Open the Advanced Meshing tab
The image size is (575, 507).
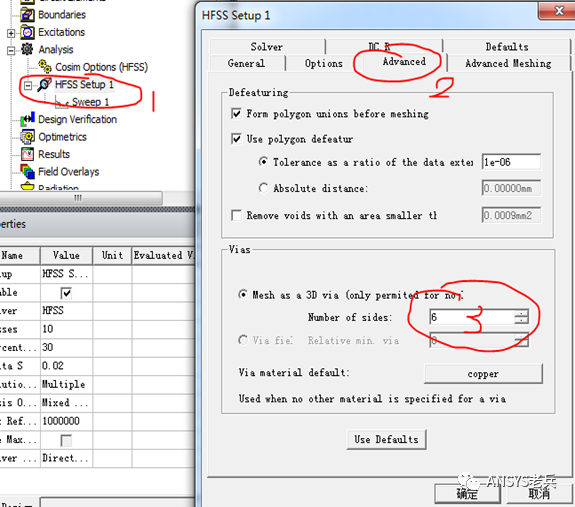pyautogui.click(x=508, y=63)
